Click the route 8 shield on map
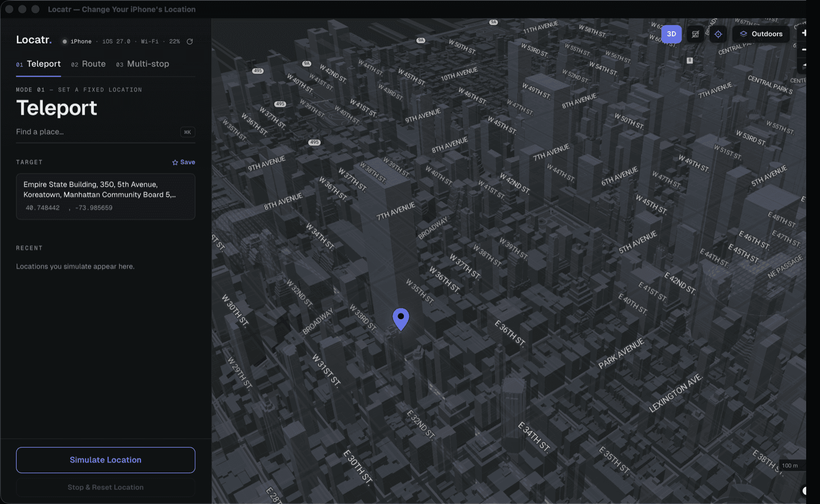The image size is (820, 504). pyautogui.click(x=690, y=60)
